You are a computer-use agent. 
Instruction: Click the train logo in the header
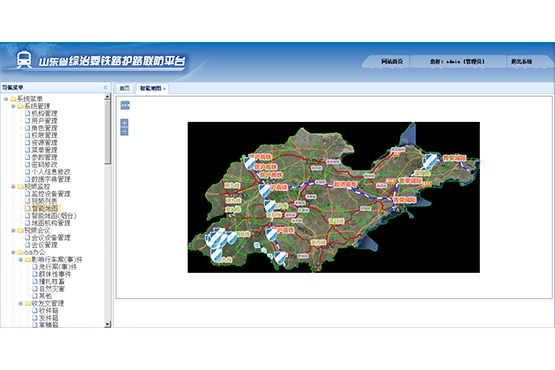[24, 60]
